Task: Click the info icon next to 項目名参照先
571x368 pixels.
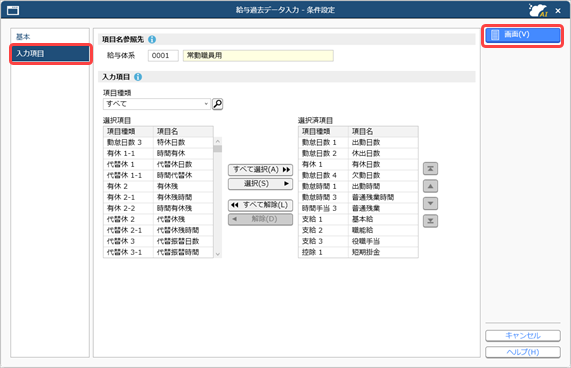Action: point(152,39)
